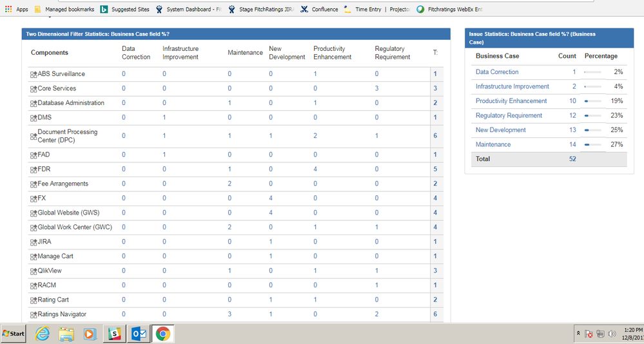Click component icon beside Fee Arrangements
This screenshot has width=644, height=344.
pos(34,184)
